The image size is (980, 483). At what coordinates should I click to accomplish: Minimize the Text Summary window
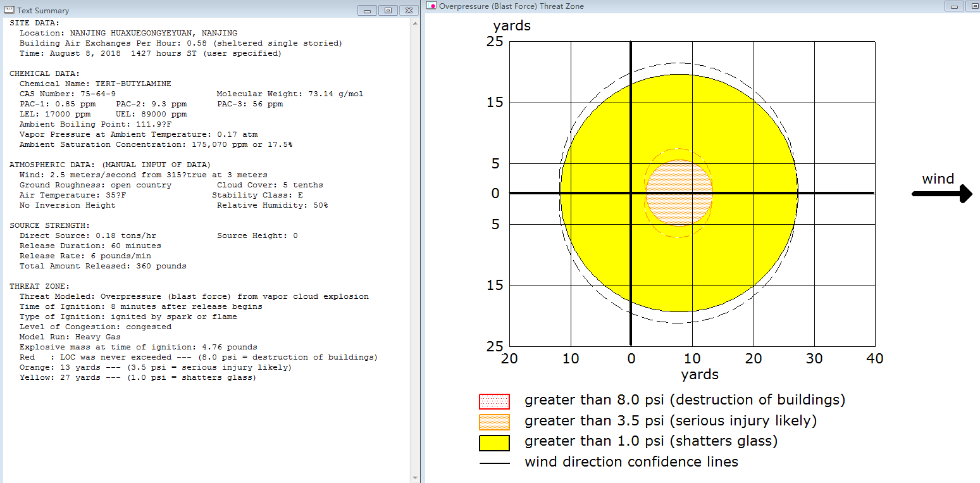(x=367, y=11)
